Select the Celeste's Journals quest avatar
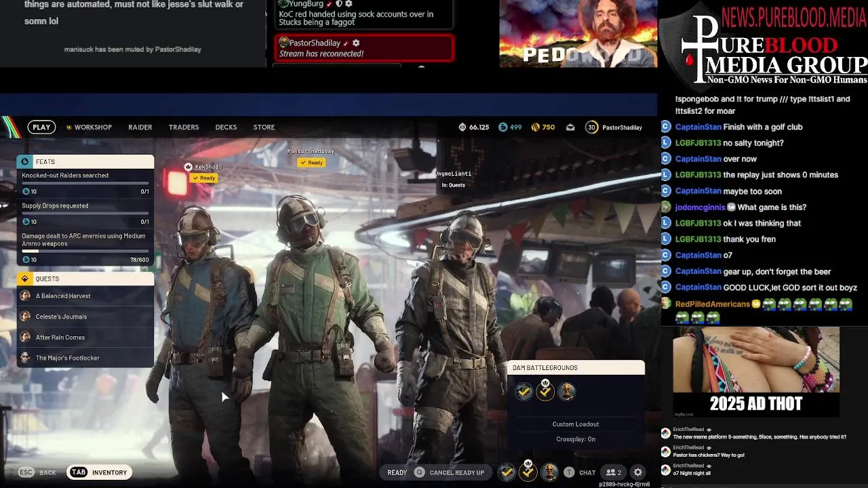This screenshot has height=488, width=868. tap(25, 317)
